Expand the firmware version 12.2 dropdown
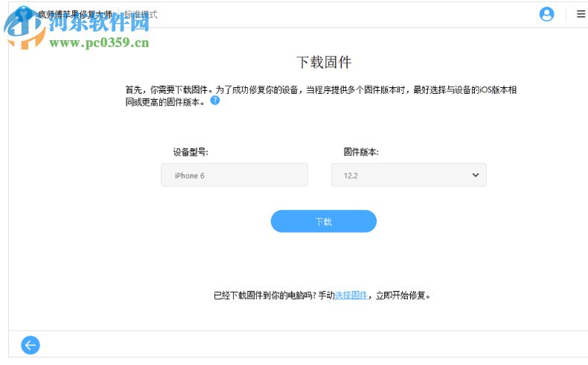Image resolution: width=588 pixels, height=365 pixels. coord(409,175)
